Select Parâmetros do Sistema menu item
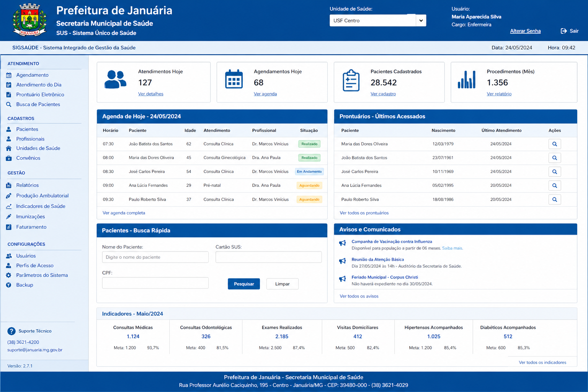 point(42,275)
